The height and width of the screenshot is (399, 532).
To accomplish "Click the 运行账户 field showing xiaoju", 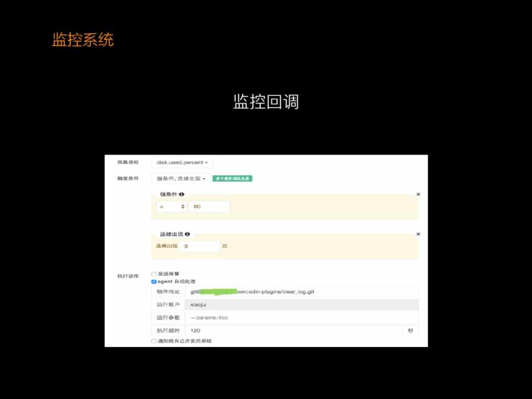I will coord(301,304).
